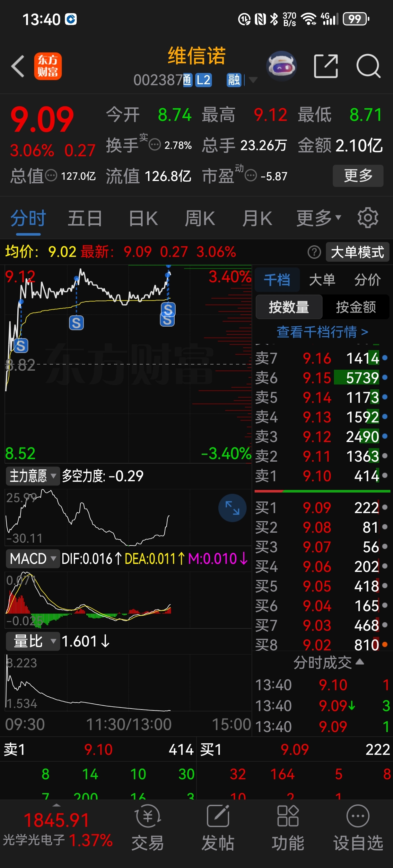Tap help question mark beside 大单模式
The width and height of the screenshot is (393, 868).
click(314, 252)
